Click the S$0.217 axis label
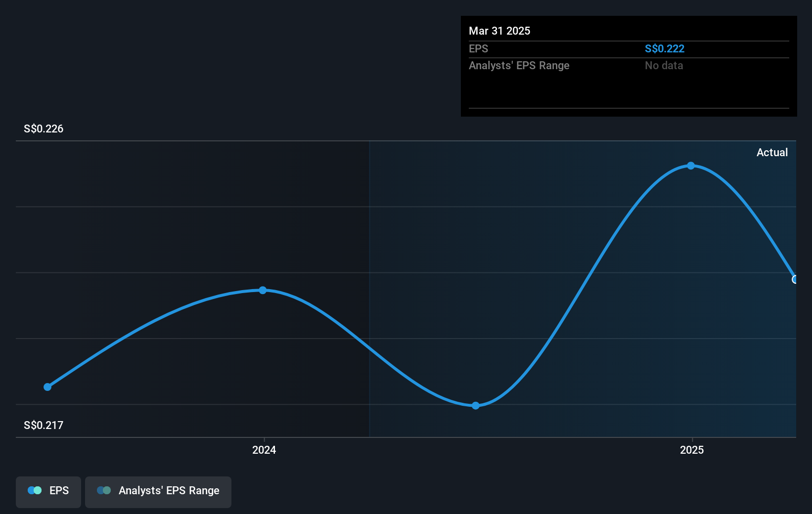The image size is (812, 514). (x=43, y=425)
